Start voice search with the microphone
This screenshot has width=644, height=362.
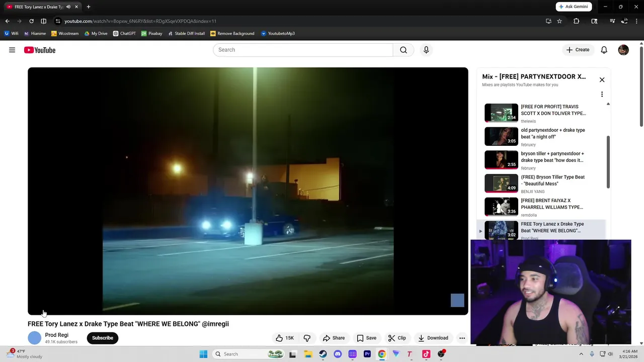[426, 50]
